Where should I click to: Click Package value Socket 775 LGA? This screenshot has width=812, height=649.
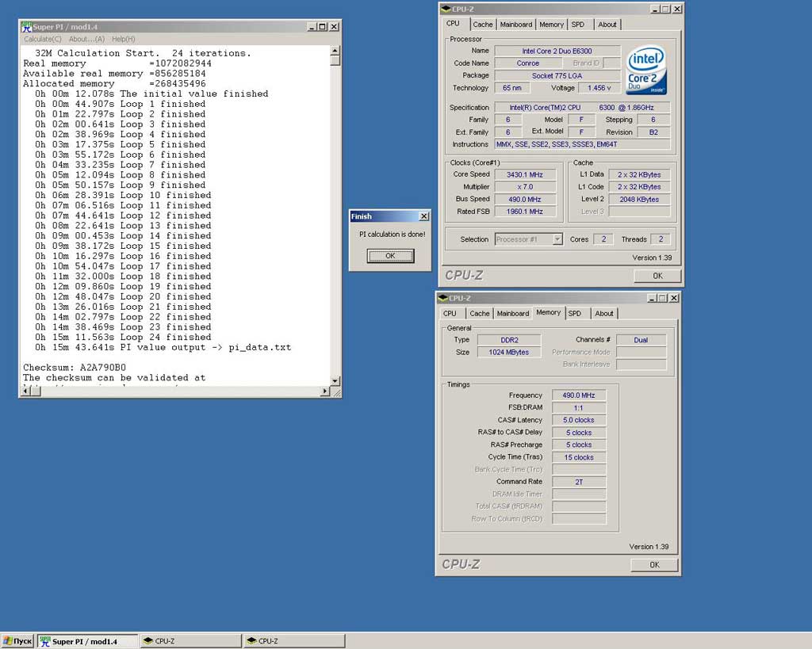click(557, 75)
